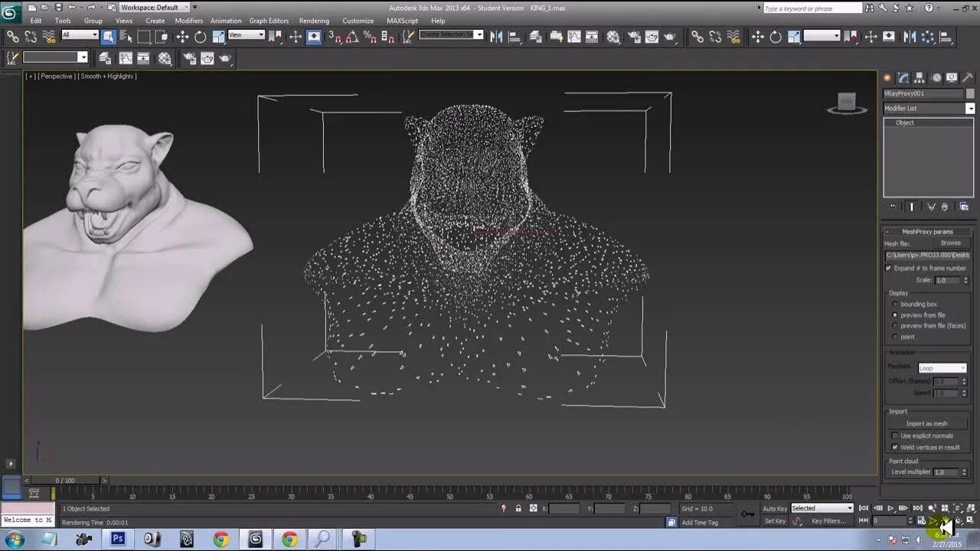Screen dimensions: 980x551
Task: Open the Rendering menu
Action: 314,21
